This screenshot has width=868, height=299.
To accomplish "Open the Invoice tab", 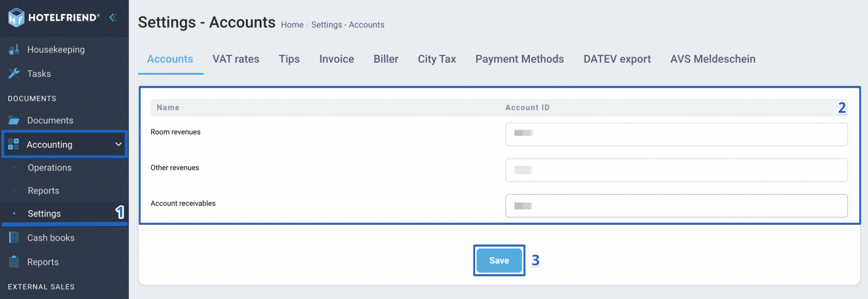I will tap(336, 59).
